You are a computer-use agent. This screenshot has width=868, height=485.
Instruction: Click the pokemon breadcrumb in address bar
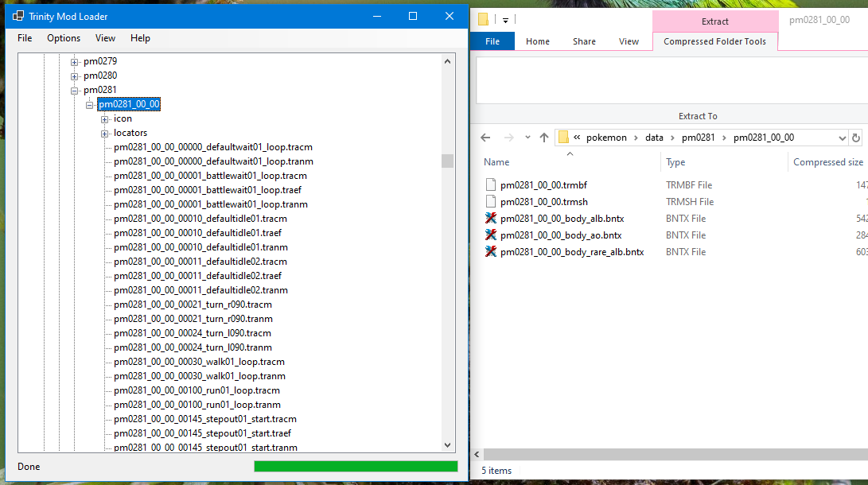tap(606, 138)
